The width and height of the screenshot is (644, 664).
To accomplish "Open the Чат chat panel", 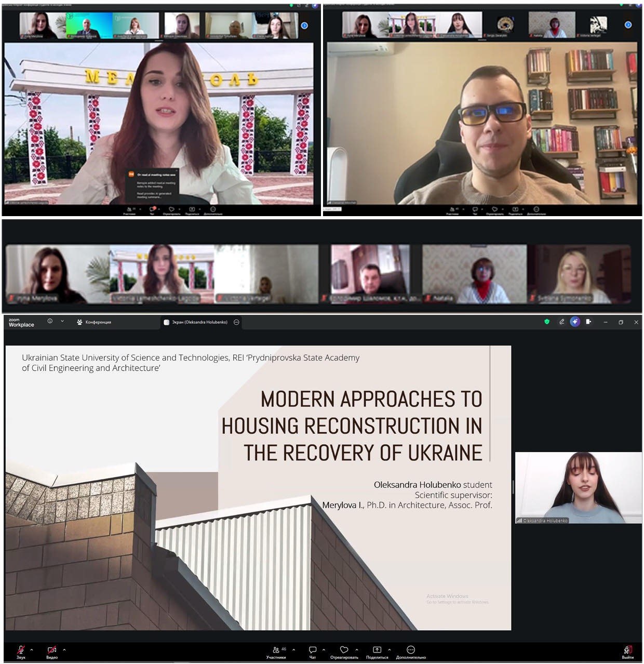I will point(313,650).
